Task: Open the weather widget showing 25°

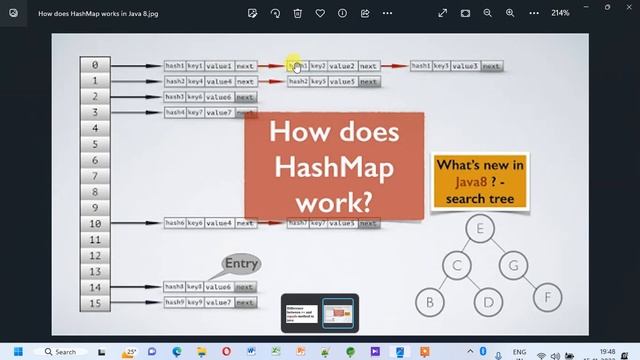Action: pyautogui.click(x=129, y=352)
